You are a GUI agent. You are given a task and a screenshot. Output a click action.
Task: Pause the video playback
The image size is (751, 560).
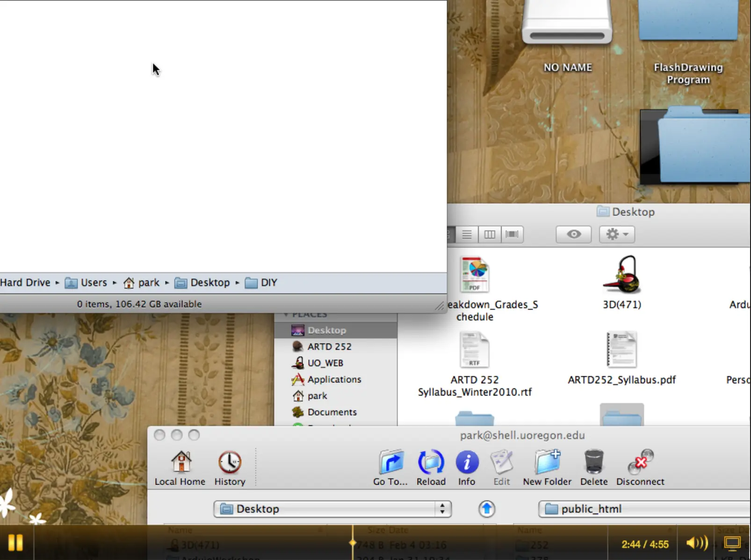pyautogui.click(x=15, y=543)
